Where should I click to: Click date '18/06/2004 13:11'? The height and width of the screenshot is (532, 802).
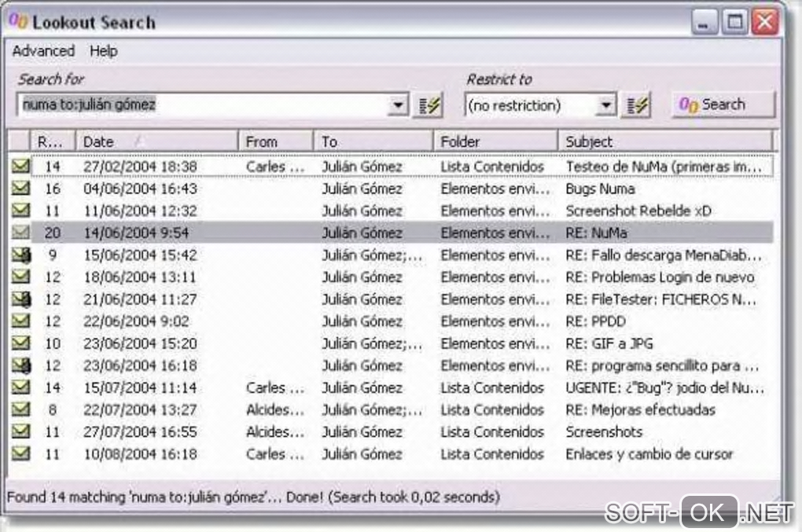pos(140,277)
